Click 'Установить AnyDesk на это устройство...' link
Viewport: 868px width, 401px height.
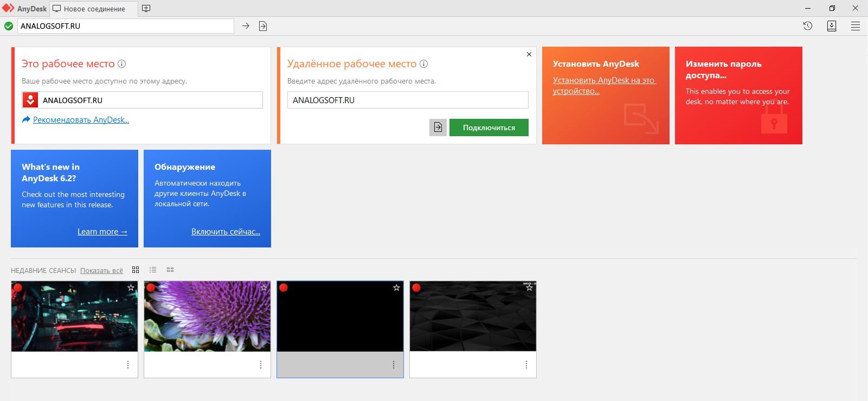click(605, 85)
